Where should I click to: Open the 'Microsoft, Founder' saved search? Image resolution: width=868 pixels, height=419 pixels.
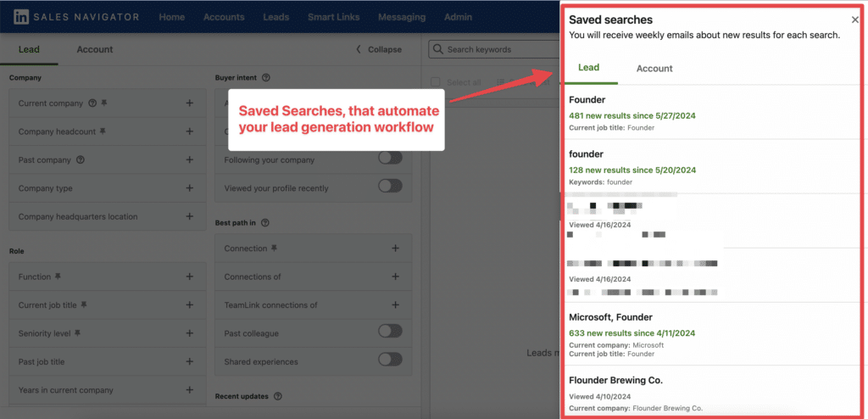coord(610,317)
